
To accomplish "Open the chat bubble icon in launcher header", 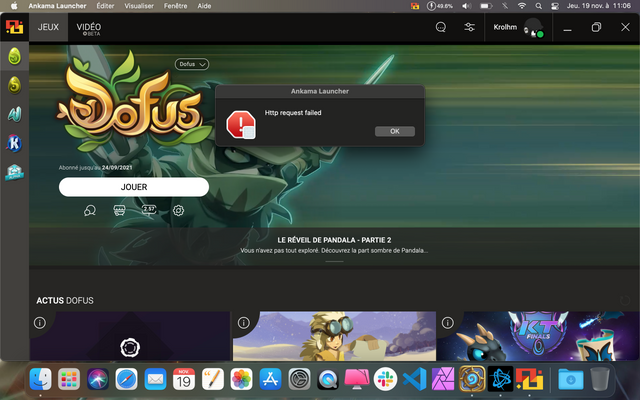I will tap(441, 27).
